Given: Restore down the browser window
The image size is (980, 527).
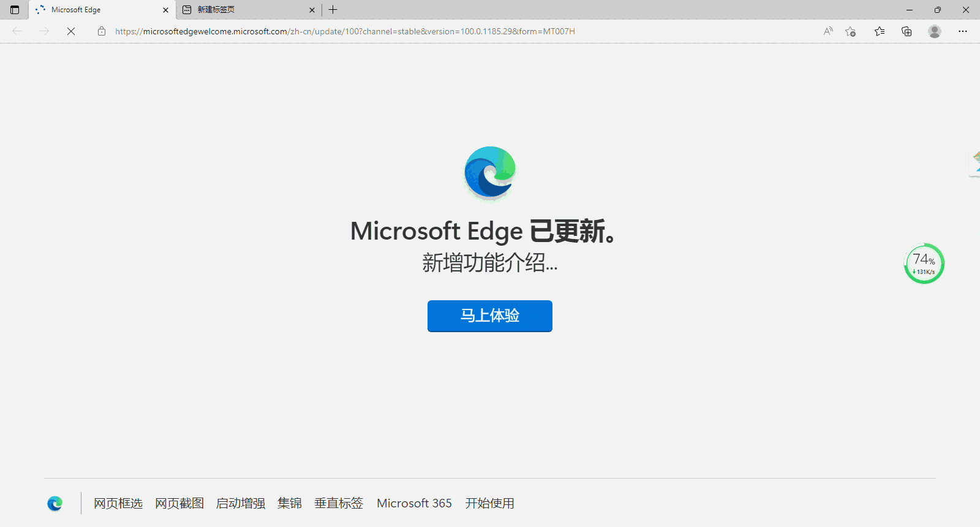Looking at the screenshot, I should (x=938, y=10).
